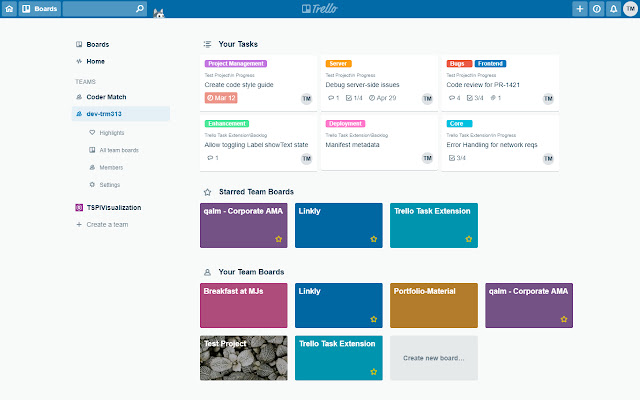Click the red Bugs label
This screenshot has height=400, width=640.
tap(459, 64)
